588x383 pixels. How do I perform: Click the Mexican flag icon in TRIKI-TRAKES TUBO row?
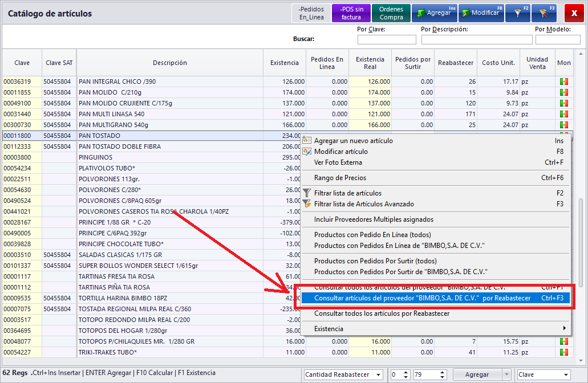click(564, 352)
